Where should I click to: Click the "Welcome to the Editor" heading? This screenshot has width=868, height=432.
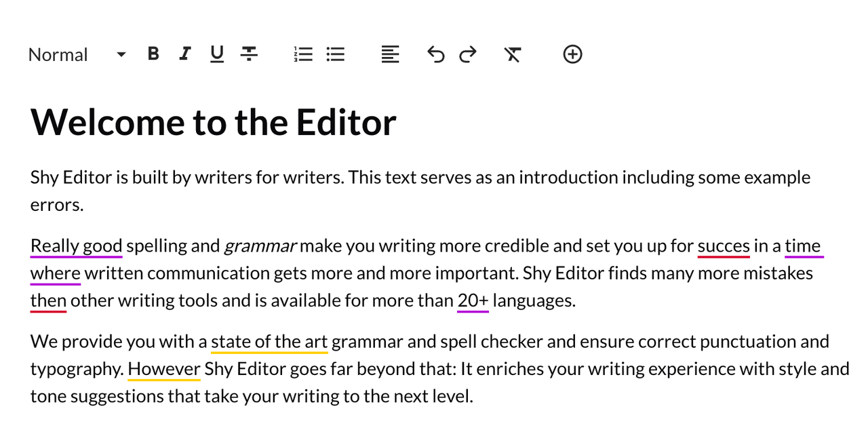click(x=213, y=122)
